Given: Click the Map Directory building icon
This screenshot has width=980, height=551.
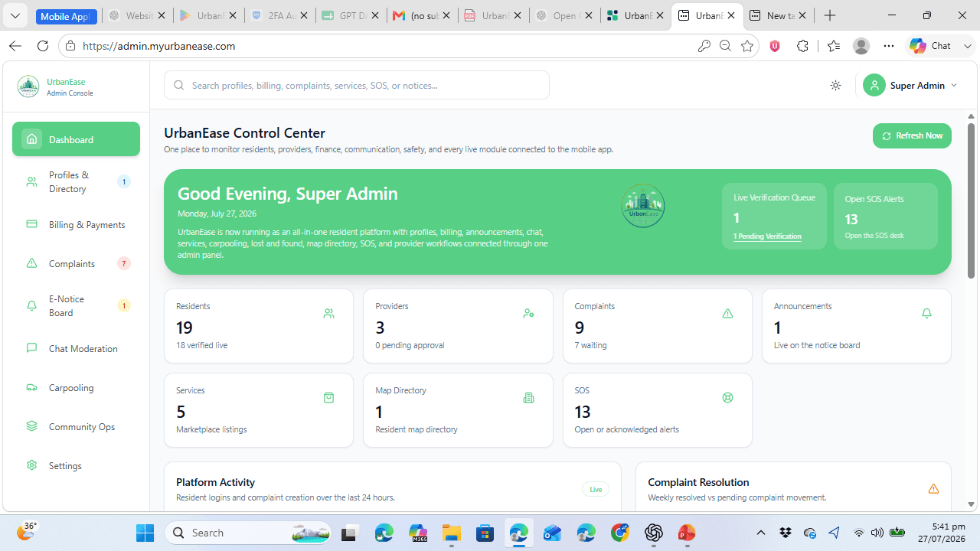Looking at the screenshot, I should (528, 398).
